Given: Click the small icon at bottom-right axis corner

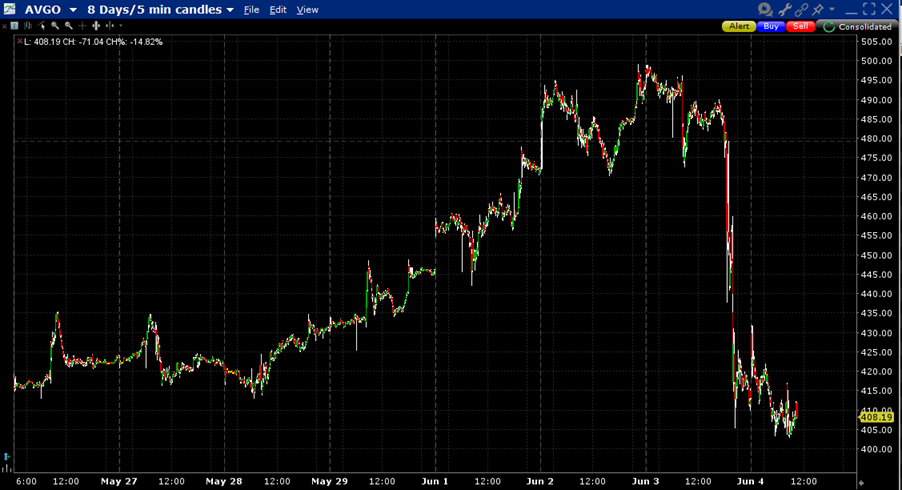Looking at the screenshot, I should coord(861,483).
